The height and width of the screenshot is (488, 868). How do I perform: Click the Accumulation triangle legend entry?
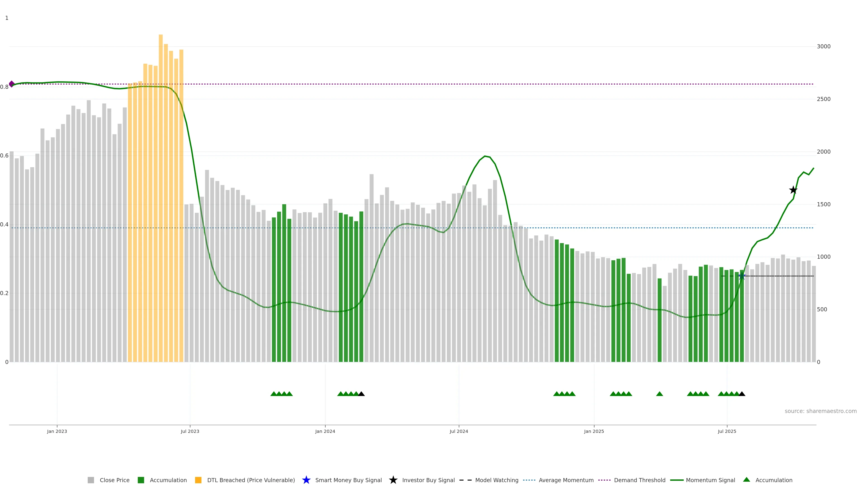773,480
